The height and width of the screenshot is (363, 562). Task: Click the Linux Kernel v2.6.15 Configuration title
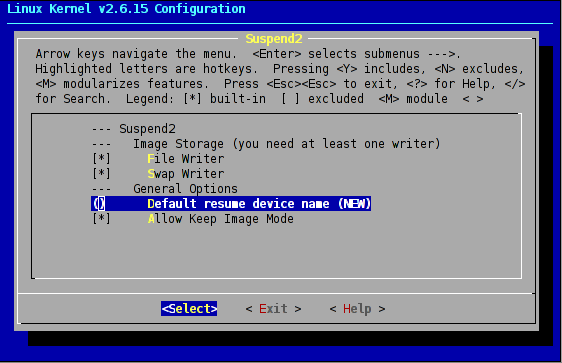coord(126,9)
